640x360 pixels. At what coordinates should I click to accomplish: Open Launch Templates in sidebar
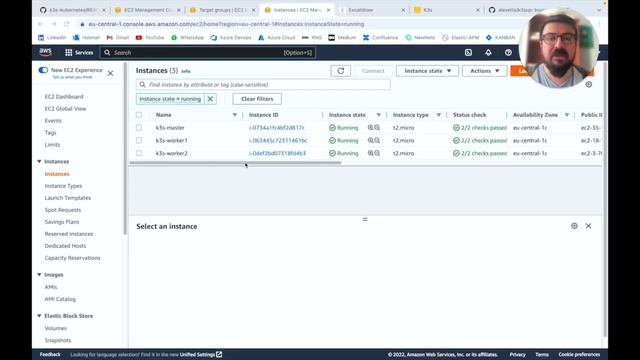click(68, 198)
